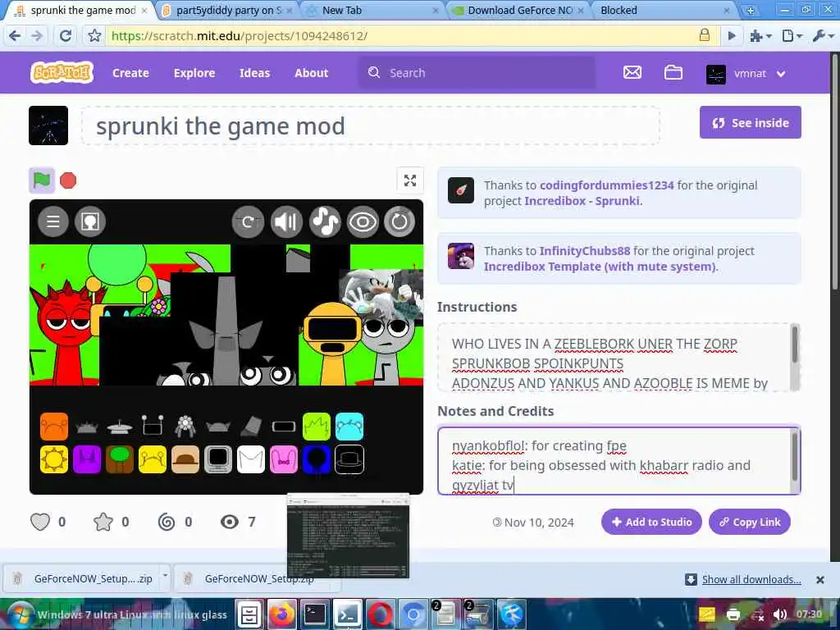Click the Copy Link button
This screenshot has width=840, height=630.
(750, 522)
